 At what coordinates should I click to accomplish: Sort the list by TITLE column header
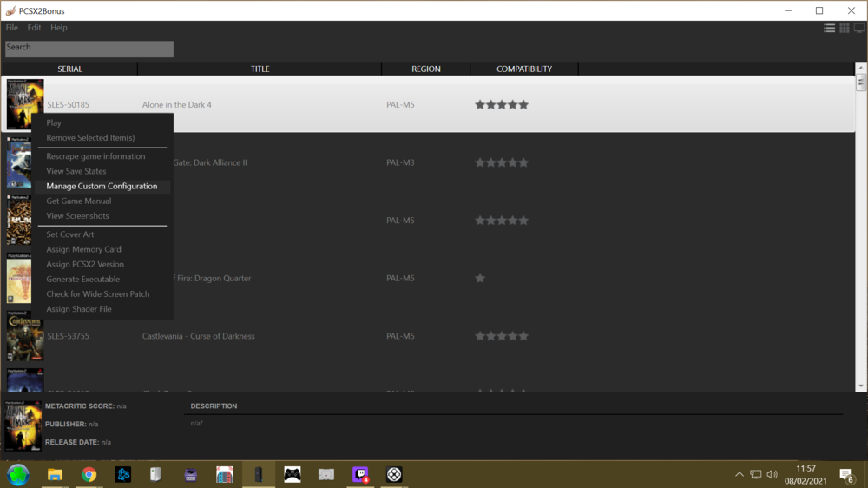(260, 69)
